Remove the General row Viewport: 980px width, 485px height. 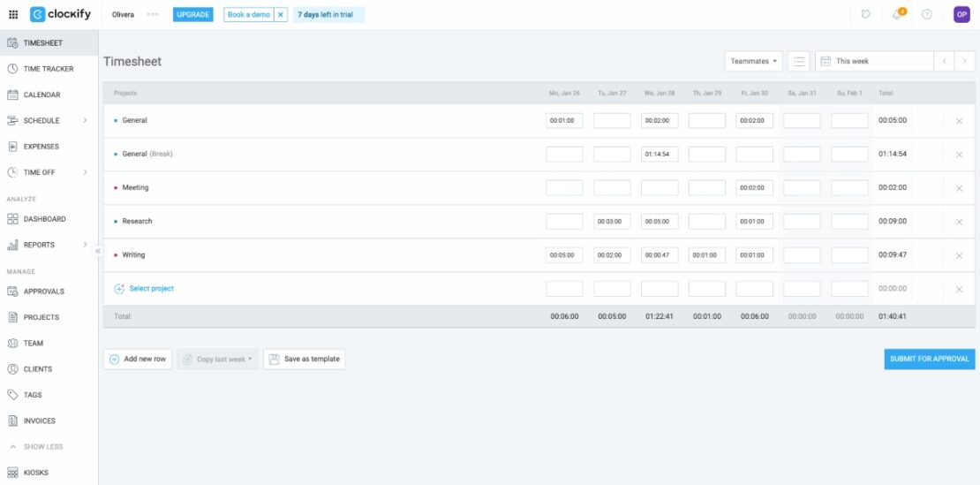point(959,121)
